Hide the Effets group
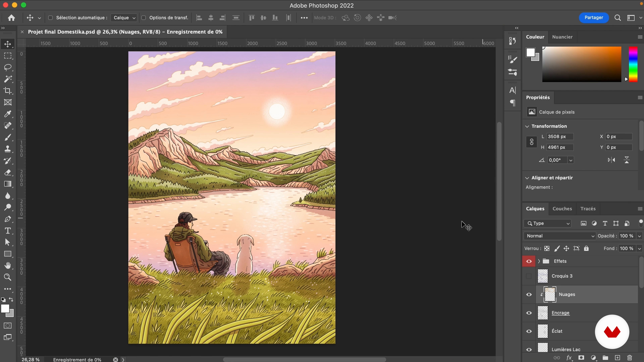 coord(529,261)
